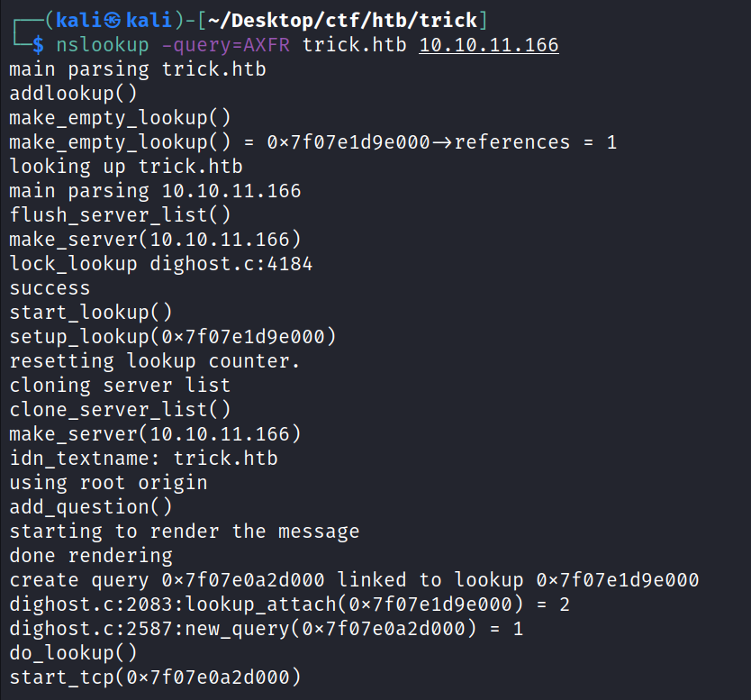Click the 'dighost.c:2083:lookup_attach' line
This screenshot has width=751, height=700.
[289, 605]
